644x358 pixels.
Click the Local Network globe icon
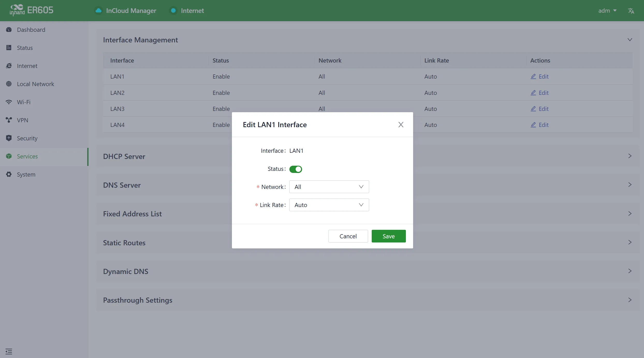coord(9,84)
